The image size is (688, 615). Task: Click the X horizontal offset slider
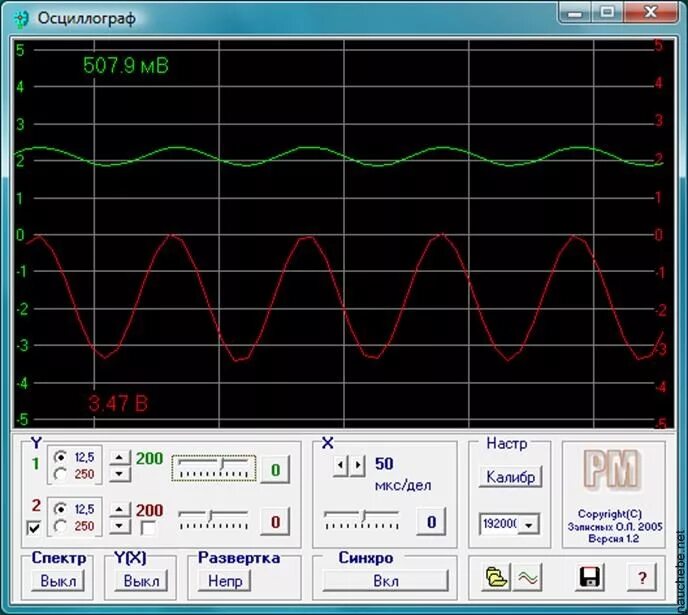click(361, 520)
